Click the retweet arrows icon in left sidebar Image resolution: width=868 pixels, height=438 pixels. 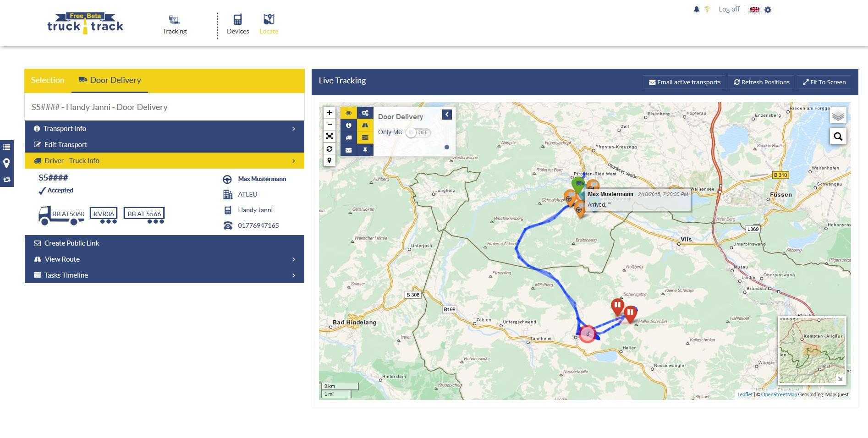pos(7,180)
